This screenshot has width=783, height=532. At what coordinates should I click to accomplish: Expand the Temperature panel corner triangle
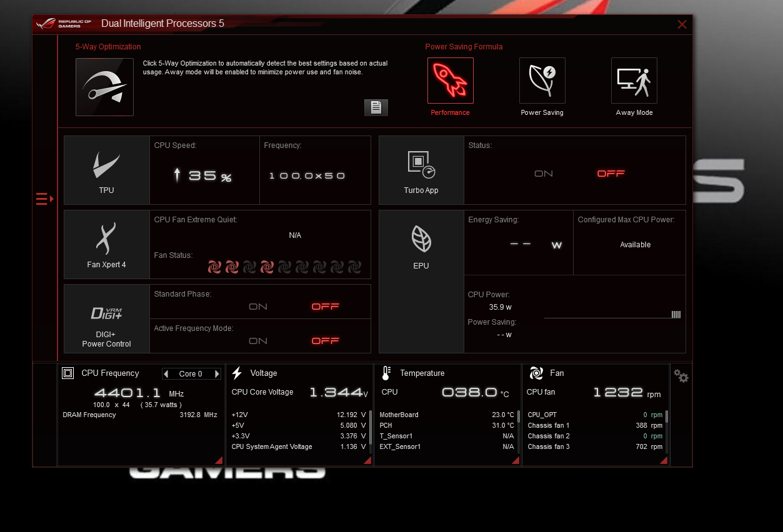click(516, 460)
